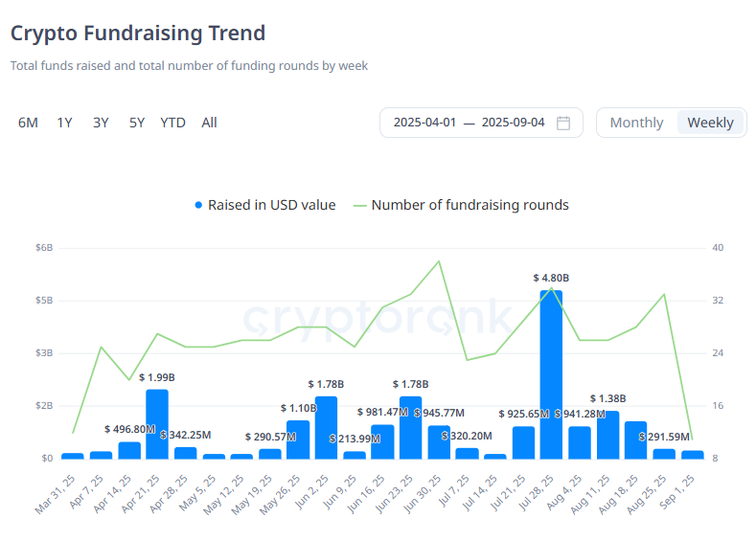756x541 pixels.
Task: Select the Jun 2 bar labeled $1.78B
Action: 326,427
